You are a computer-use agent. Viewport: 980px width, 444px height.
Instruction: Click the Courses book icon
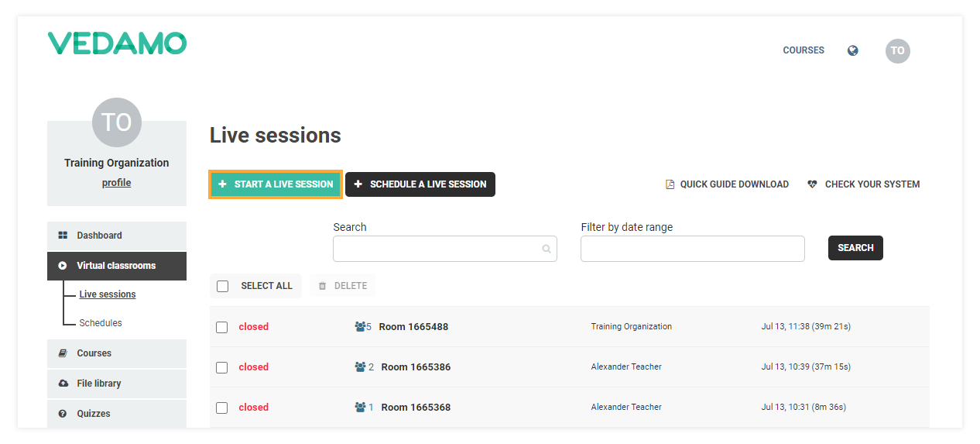63,353
